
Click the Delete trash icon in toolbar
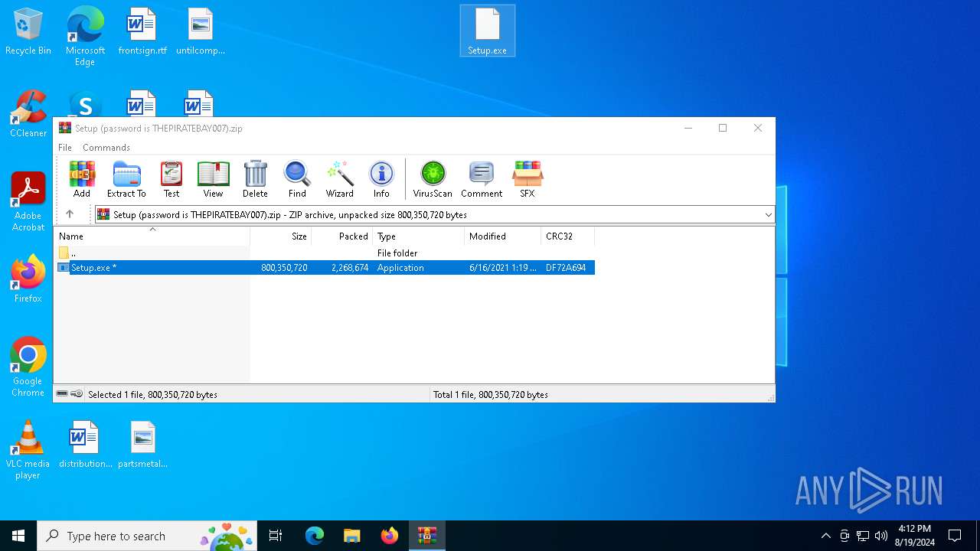tap(255, 180)
